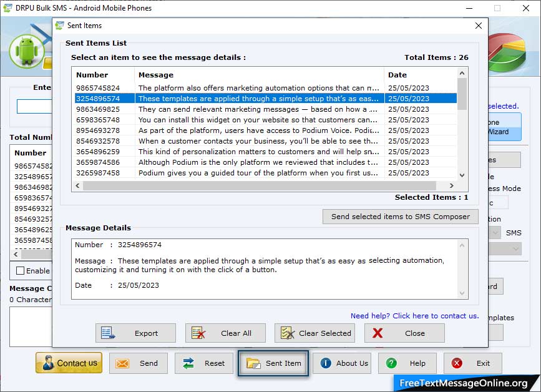Sort the list by Date column header
The height and width of the screenshot is (392, 541).
click(421, 75)
